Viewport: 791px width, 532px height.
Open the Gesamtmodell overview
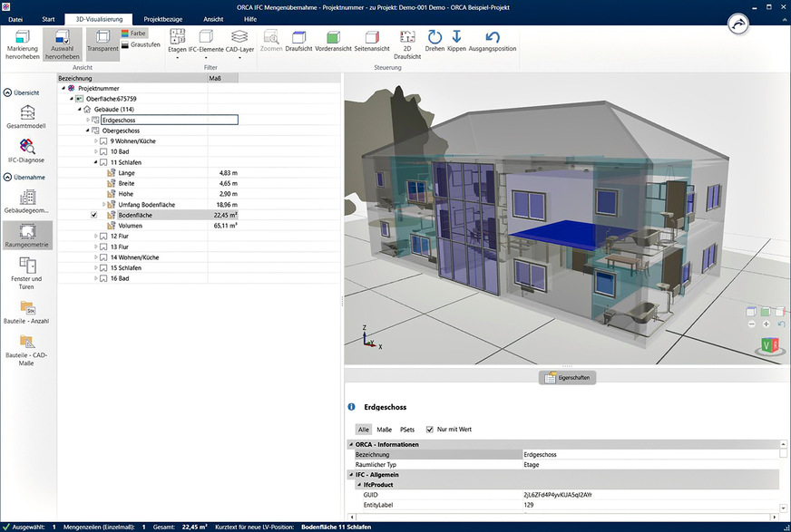click(25, 117)
